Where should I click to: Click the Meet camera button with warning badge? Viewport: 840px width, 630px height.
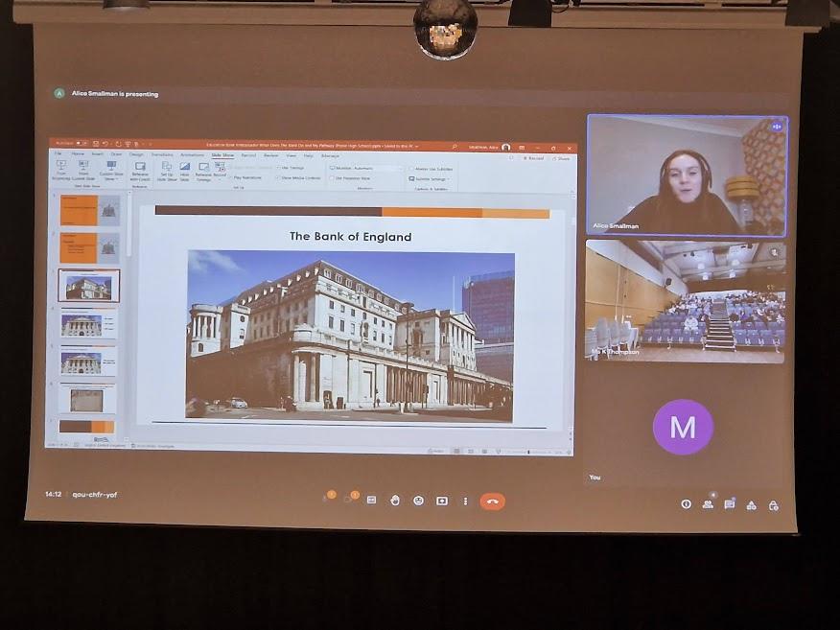point(351,498)
